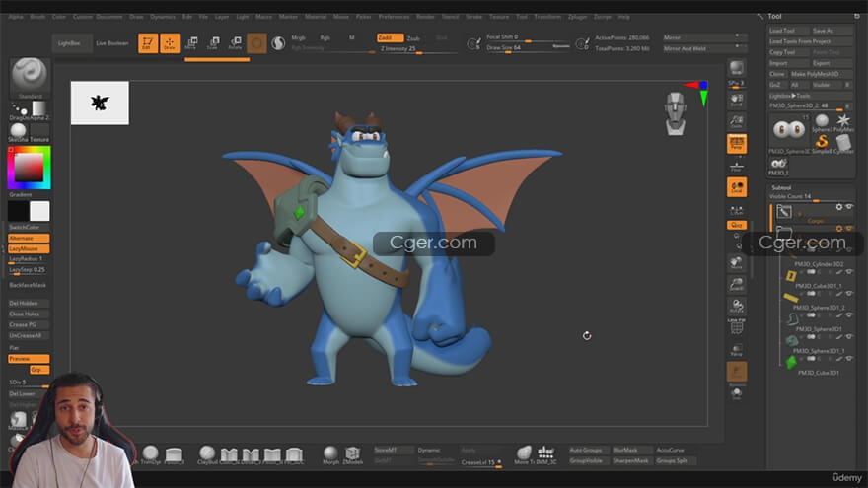The image size is (868, 488).
Task: Pick a hue in the color picker square
Action: 29,168
